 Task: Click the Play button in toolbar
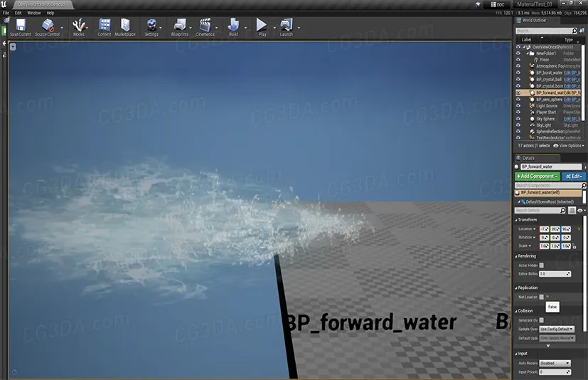[262, 25]
